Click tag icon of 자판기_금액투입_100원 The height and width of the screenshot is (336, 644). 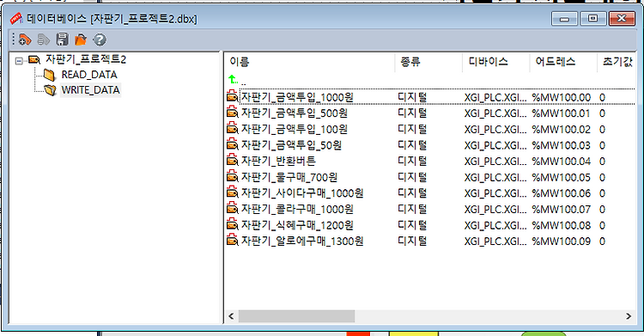[x=233, y=128]
